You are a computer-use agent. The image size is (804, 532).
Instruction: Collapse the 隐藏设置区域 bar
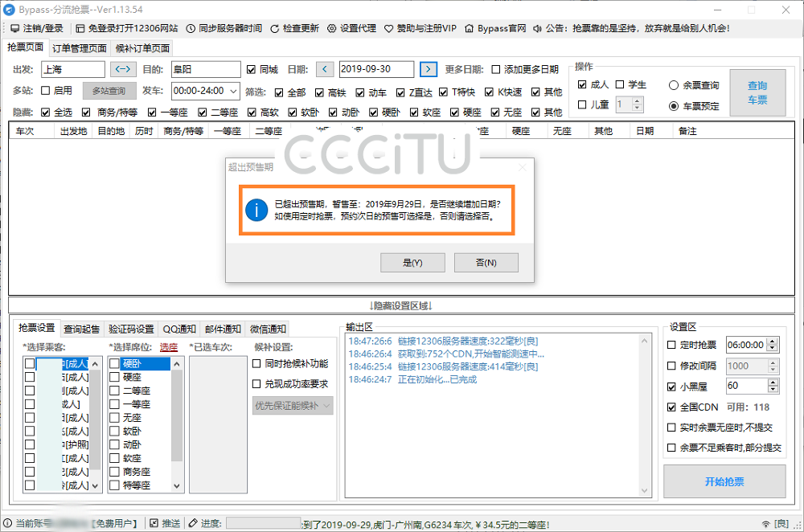click(401, 306)
